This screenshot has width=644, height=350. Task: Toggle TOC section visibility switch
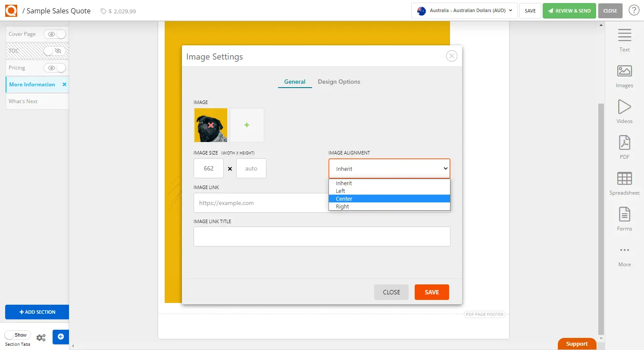[55, 51]
